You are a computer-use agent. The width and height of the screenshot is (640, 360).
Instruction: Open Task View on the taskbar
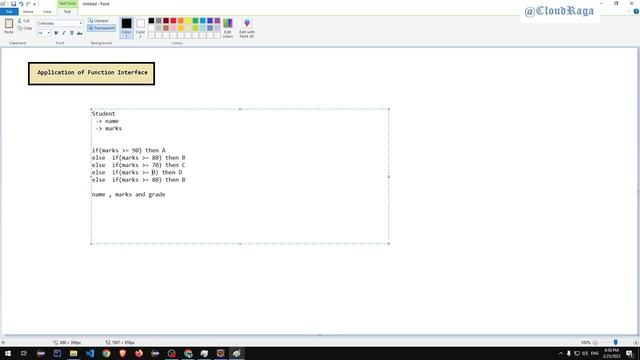pos(24,353)
